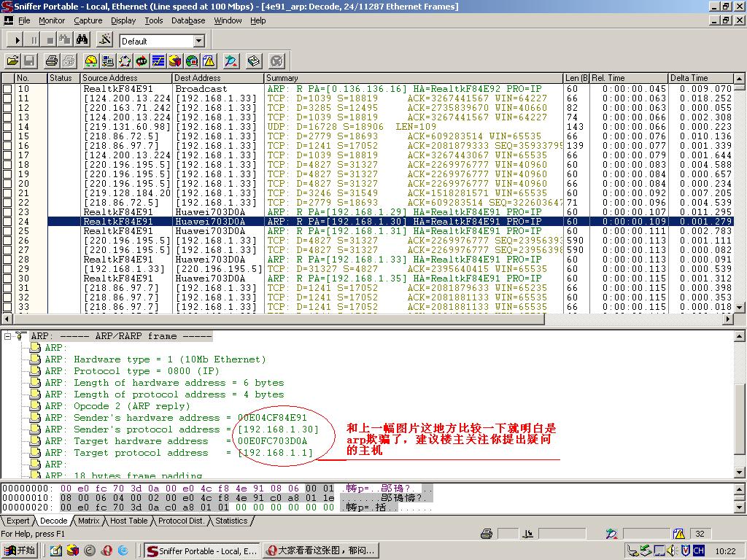Click the Start capture play button
747x560 pixels.
(18, 40)
